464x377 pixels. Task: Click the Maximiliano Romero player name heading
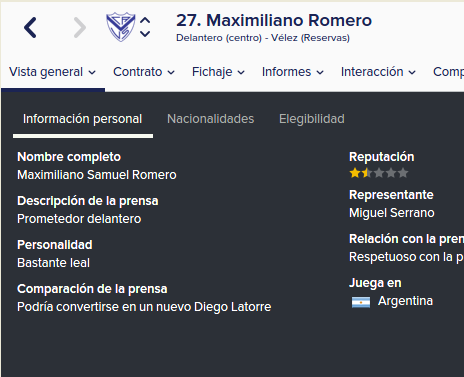click(x=274, y=20)
